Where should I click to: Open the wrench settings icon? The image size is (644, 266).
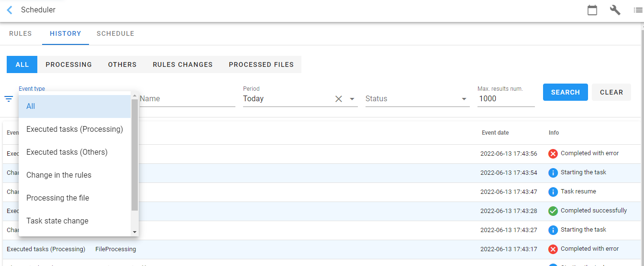point(615,10)
